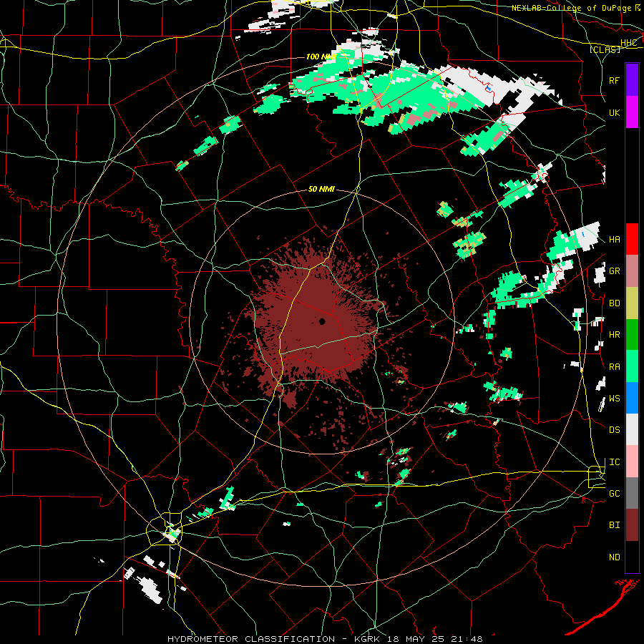The width and height of the screenshot is (644, 644).
Task: Click the GC legend label
Action: point(615,494)
